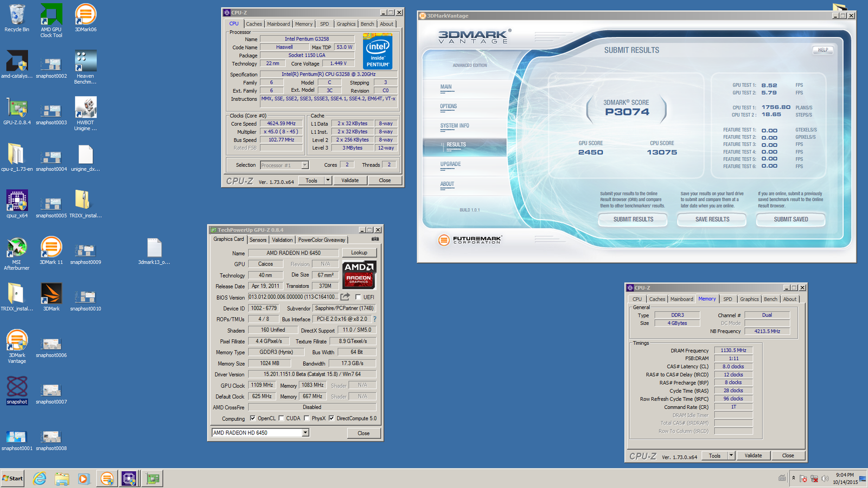Click the SAVE RESULTS button
868x488 pixels.
pos(712,220)
